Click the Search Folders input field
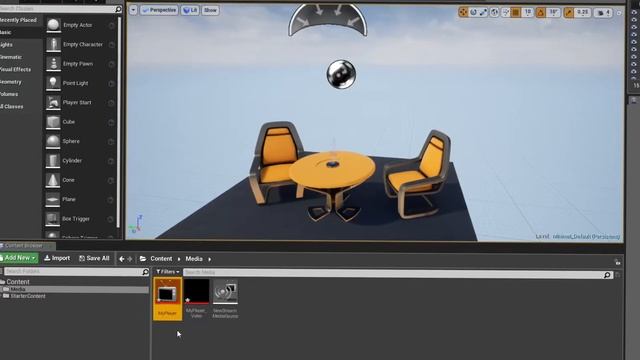640x360 pixels. [x=73, y=271]
